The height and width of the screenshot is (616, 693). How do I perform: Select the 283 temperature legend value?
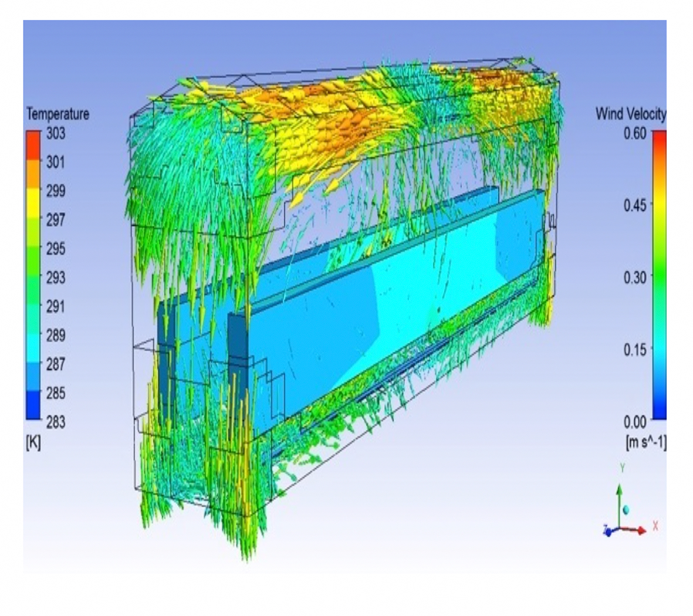click(x=56, y=422)
